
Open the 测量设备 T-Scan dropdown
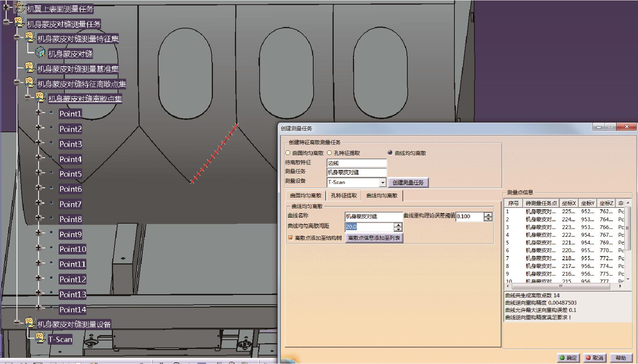[x=383, y=182]
